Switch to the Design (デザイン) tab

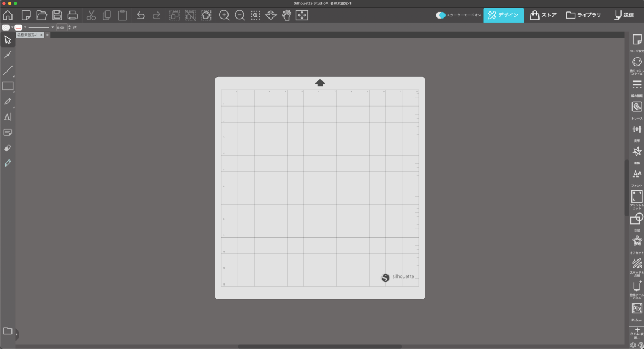tap(504, 15)
